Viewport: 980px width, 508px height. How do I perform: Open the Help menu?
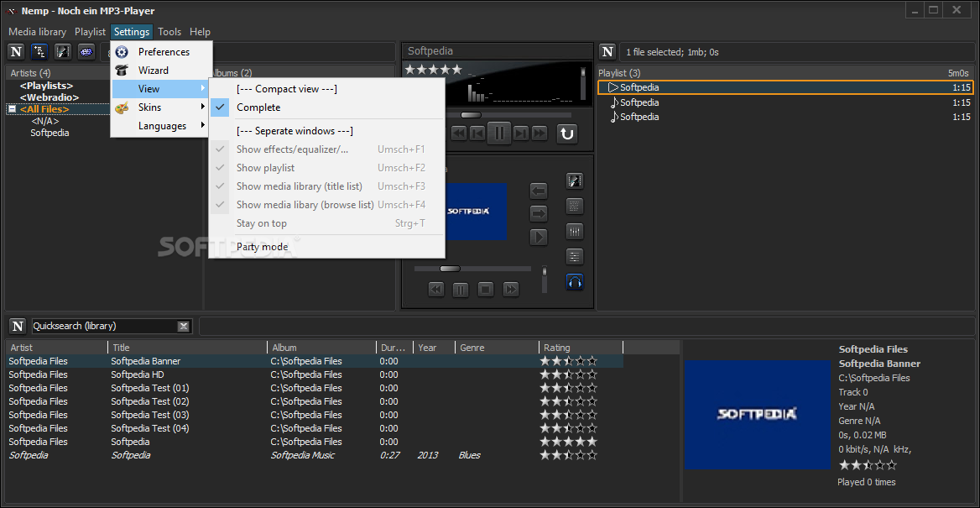click(200, 31)
